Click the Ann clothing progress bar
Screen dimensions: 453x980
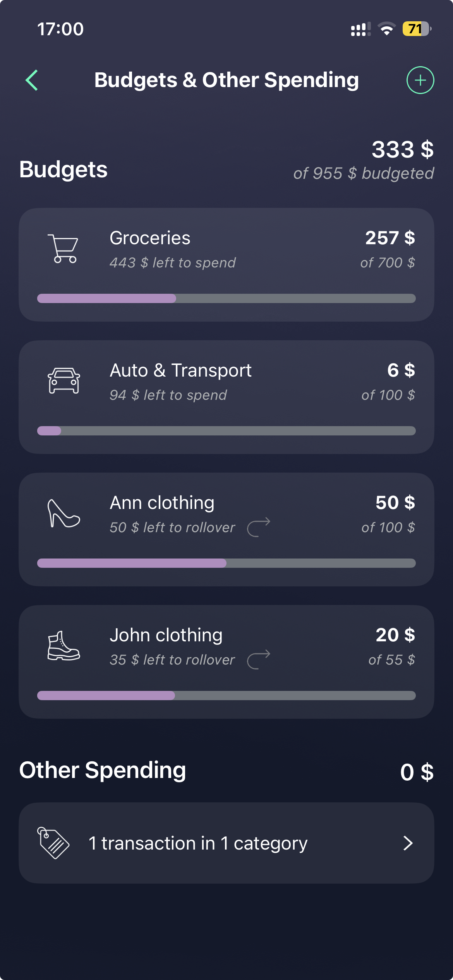point(226,563)
